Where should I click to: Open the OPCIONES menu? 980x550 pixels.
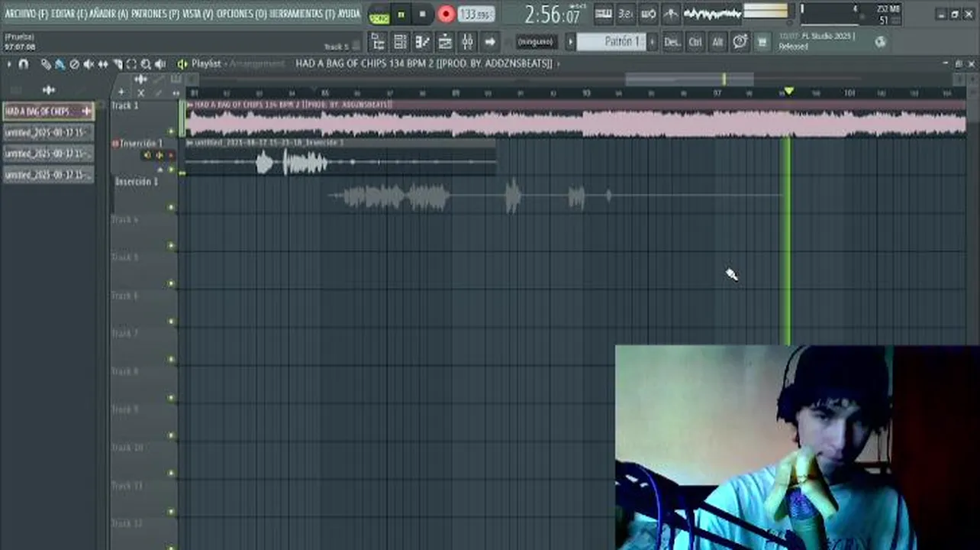point(241,14)
